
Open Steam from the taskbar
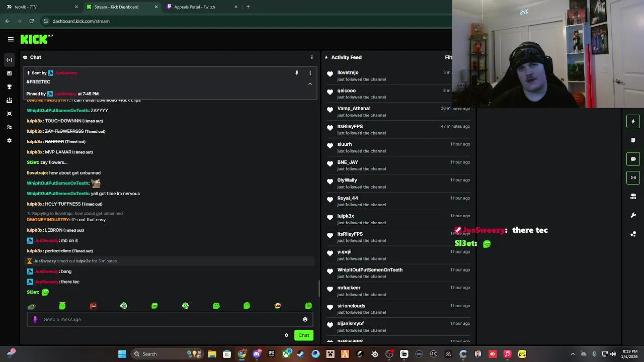pos(301,354)
